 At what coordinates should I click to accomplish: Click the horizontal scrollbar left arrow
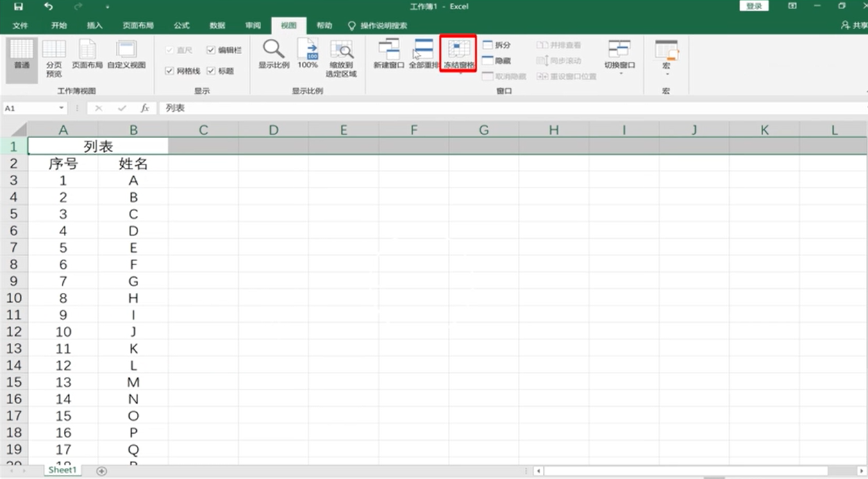[537, 471]
